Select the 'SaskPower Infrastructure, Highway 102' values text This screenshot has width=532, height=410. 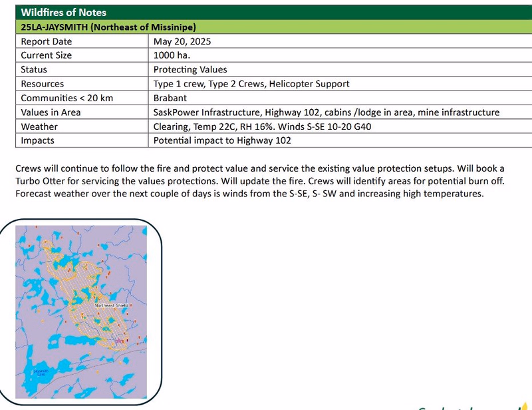[237, 112]
